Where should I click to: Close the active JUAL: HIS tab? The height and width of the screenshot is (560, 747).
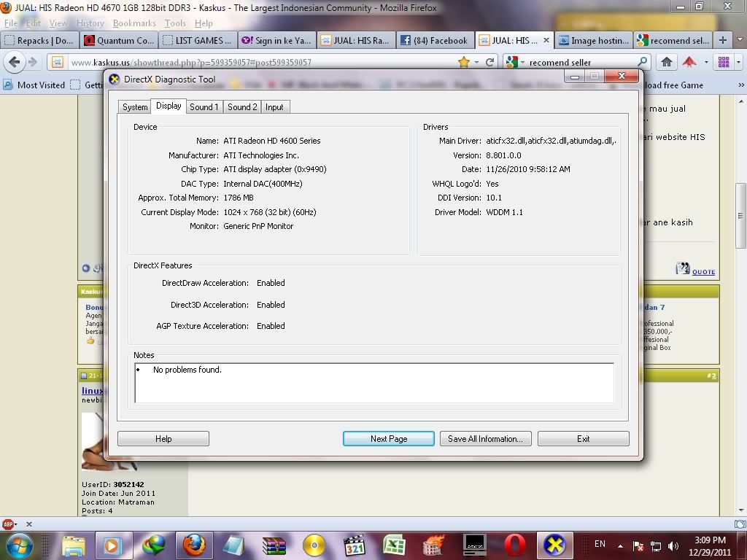pos(546,41)
